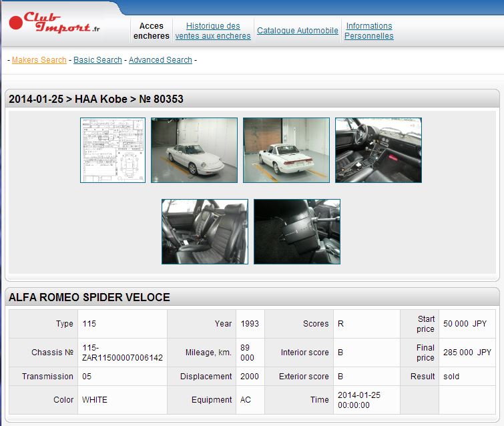Image resolution: width=504 pixels, height=426 pixels.
Task: Select the chassis number 115-ZAR11500007006142
Action: [122, 353]
